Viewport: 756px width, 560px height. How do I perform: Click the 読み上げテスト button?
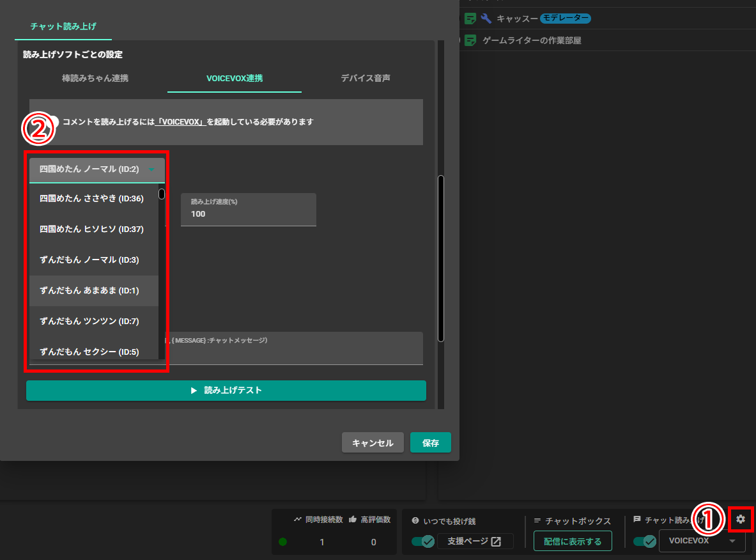tap(226, 390)
